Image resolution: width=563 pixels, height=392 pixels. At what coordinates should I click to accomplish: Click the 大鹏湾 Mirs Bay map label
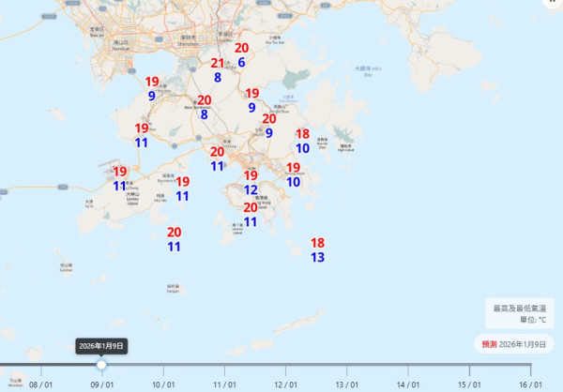coord(368,71)
